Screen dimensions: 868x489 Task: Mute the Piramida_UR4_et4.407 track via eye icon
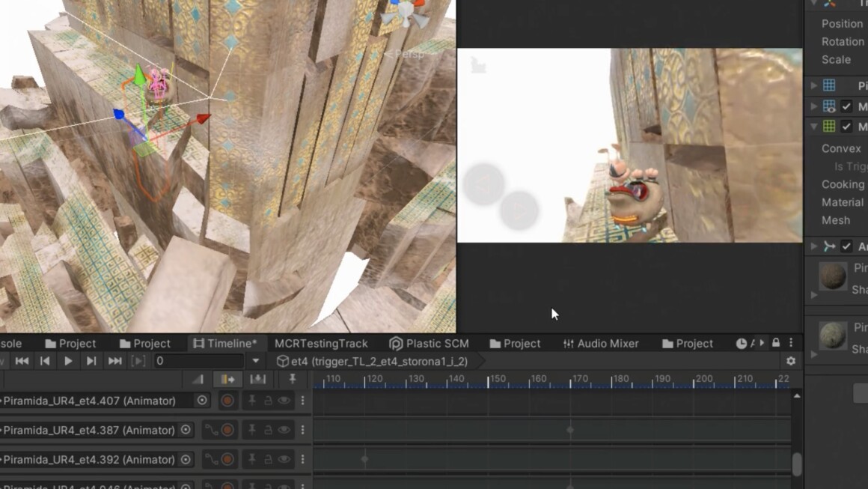284,401
